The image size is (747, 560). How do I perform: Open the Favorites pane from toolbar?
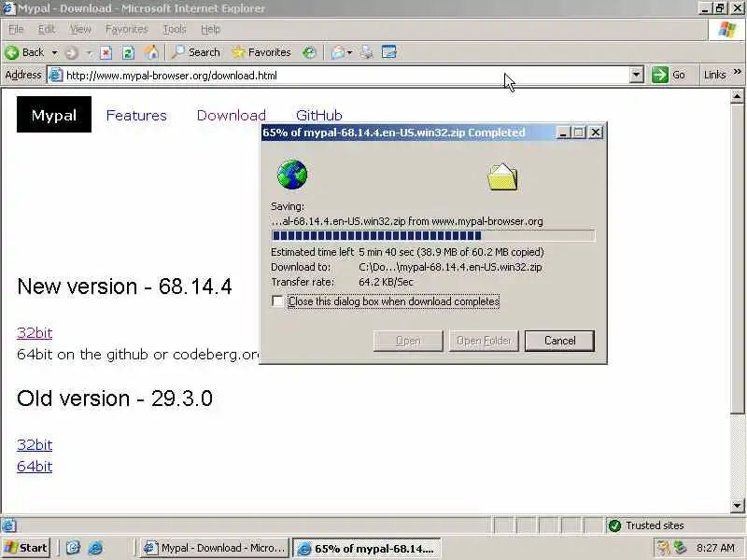pos(261,52)
